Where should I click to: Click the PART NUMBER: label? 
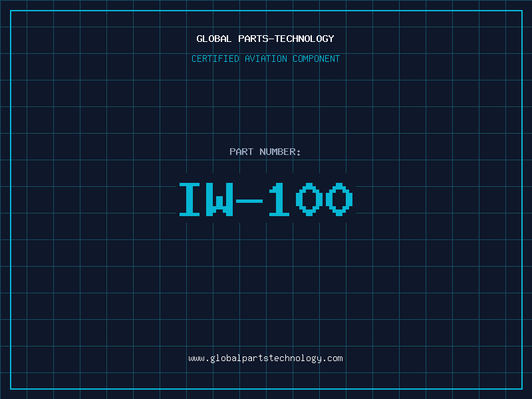pyautogui.click(x=265, y=152)
